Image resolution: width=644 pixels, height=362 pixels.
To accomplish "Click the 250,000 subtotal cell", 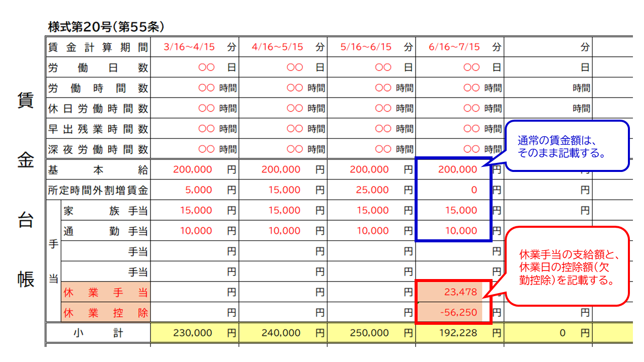I will 371,333.
